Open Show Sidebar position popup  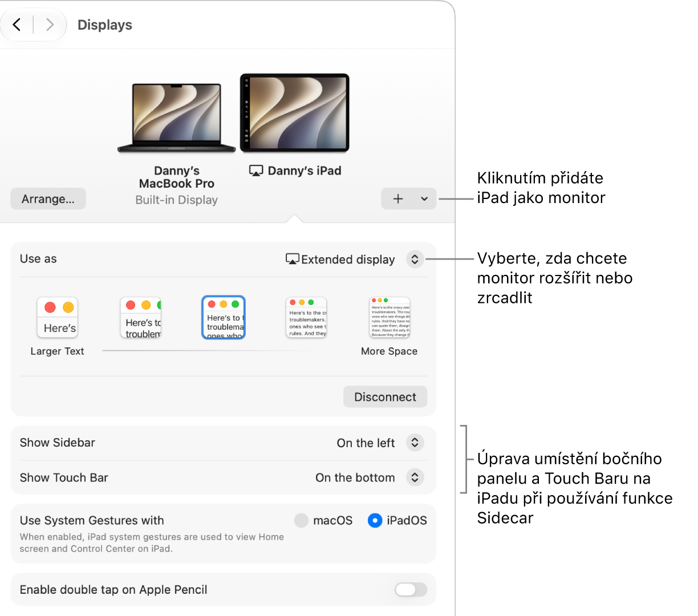click(x=415, y=443)
